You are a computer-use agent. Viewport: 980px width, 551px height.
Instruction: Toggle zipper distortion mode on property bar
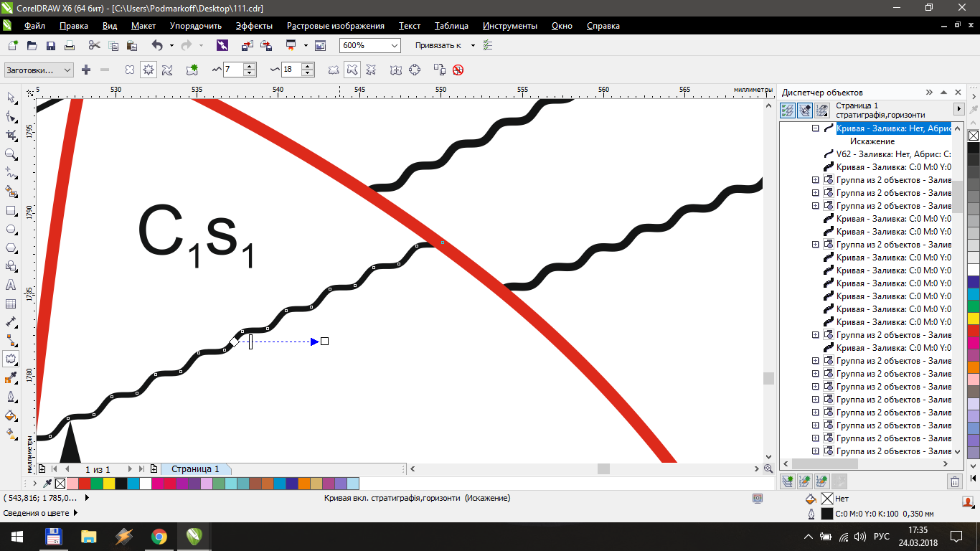[147, 70]
